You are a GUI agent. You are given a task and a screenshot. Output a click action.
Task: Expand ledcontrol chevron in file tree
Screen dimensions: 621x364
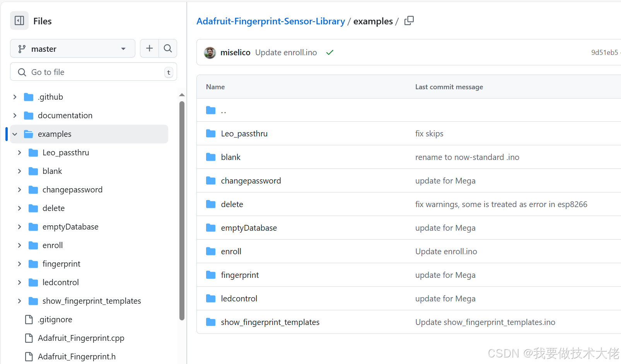coord(19,282)
